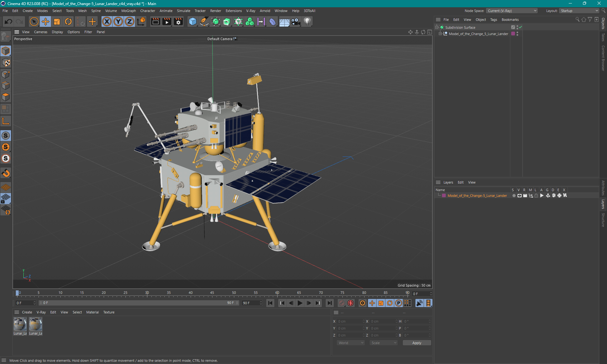Select Edges mode in left sidebar
The image size is (607, 364).
[x=6, y=86]
